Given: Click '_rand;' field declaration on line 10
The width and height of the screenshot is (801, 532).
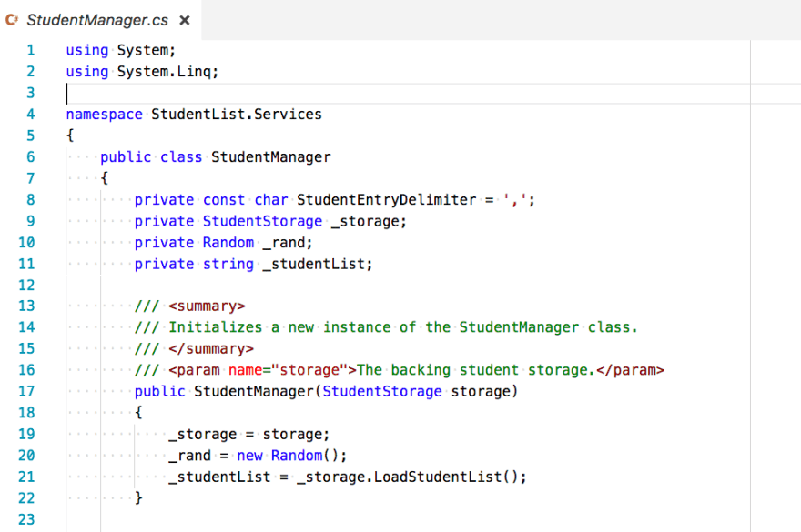Looking at the screenshot, I should (287, 243).
